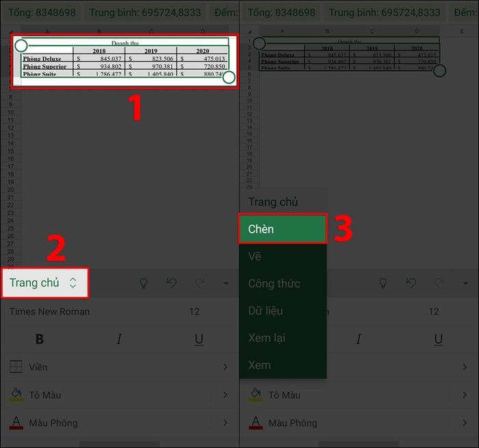Tap Trung bình: 695724,8333 in left panel

(145, 12)
